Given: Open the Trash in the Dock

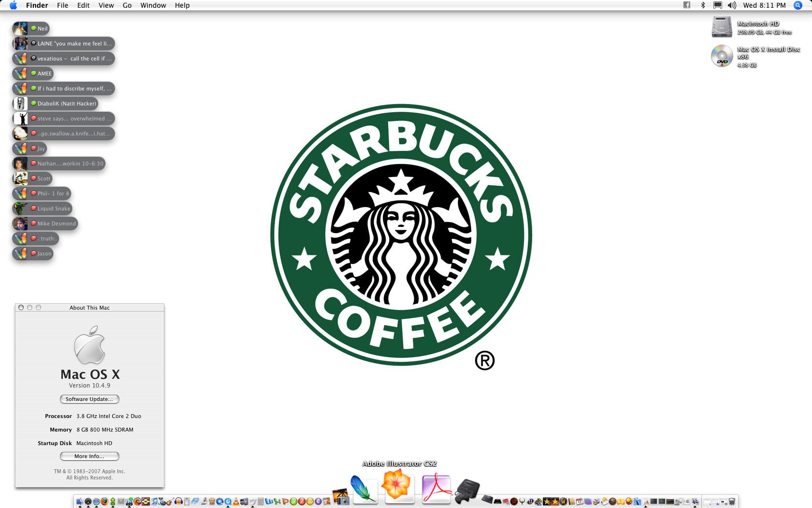Looking at the screenshot, I should click(x=732, y=502).
